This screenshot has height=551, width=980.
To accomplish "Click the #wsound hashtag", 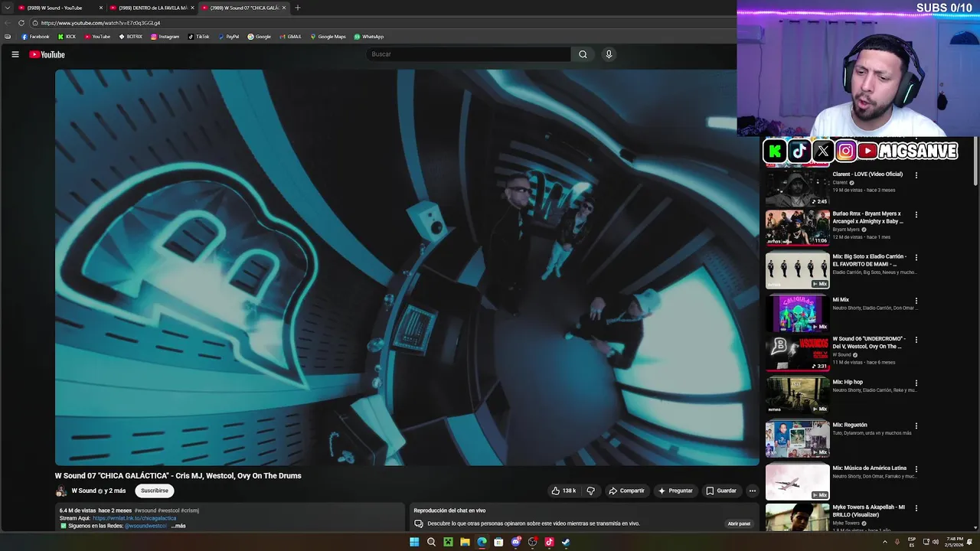I will click(x=145, y=510).
